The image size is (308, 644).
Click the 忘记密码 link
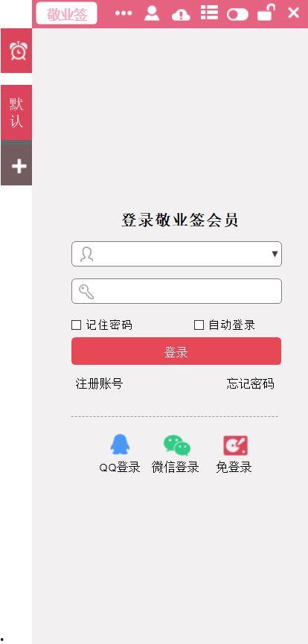pyautogui.click(x=250, y=383)
